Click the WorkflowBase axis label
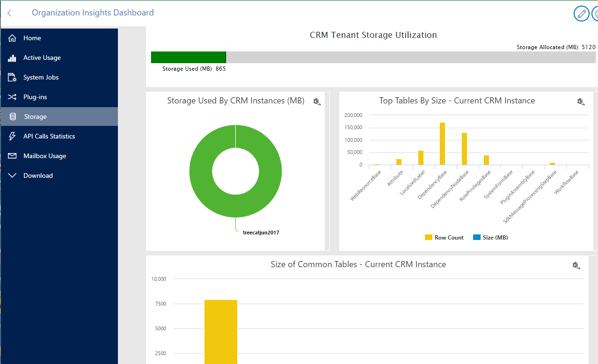The width and height of the screenshot is (598, 364). click(567, 183)
